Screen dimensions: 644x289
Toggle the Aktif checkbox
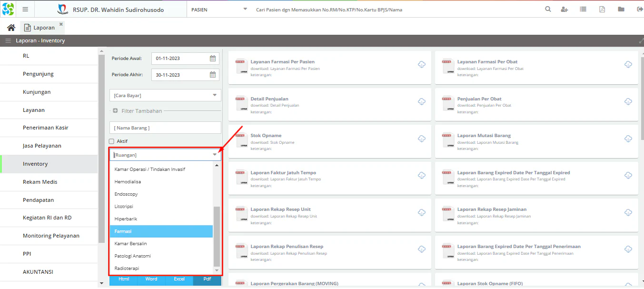111,141
